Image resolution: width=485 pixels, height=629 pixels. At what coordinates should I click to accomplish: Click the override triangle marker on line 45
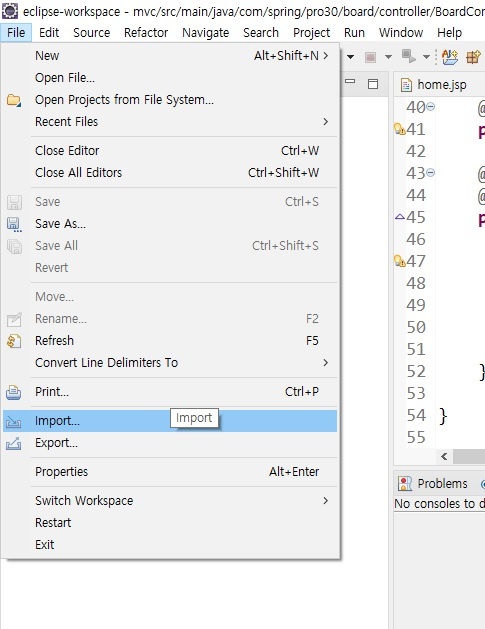[x=400, y=217]
